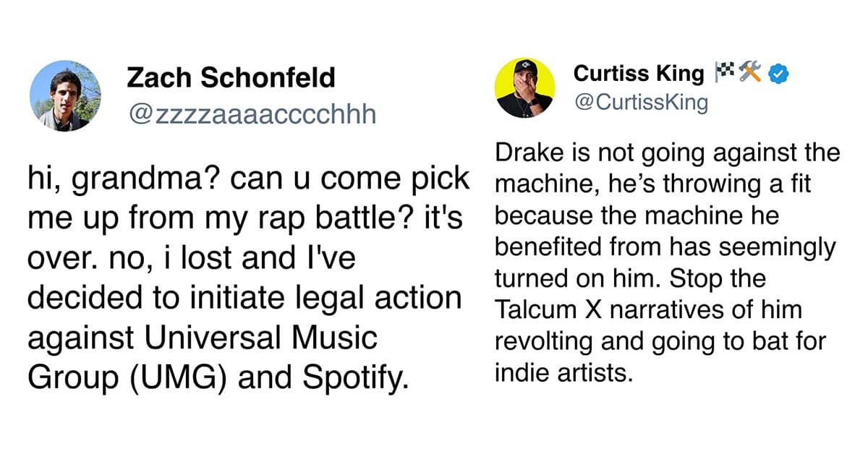Open the @CurtissKing handle

point(641,103)
